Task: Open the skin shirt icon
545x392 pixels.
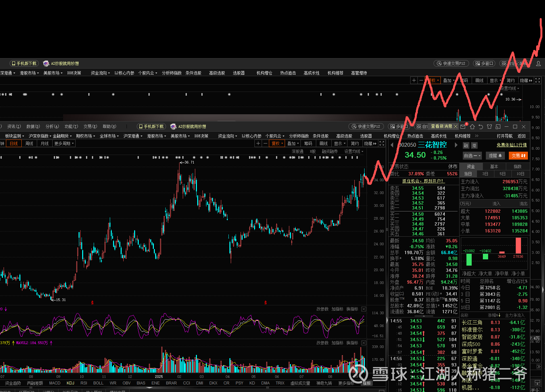Action: [x=489, y=126]
